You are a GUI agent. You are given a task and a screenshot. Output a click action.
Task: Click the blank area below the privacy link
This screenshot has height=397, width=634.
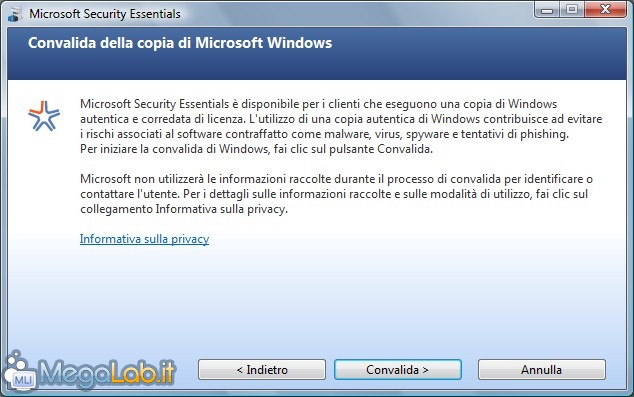[x=317, y=299]
